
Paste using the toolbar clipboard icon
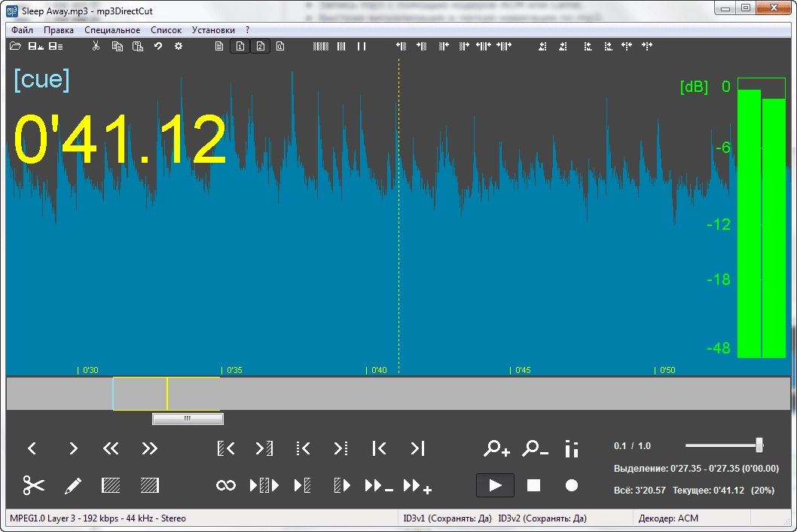[137, 46]
